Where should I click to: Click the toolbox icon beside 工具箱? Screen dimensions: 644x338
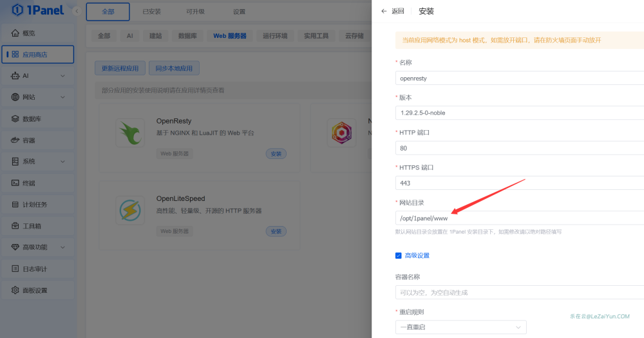pyautogui.click(x=15, y=226)
